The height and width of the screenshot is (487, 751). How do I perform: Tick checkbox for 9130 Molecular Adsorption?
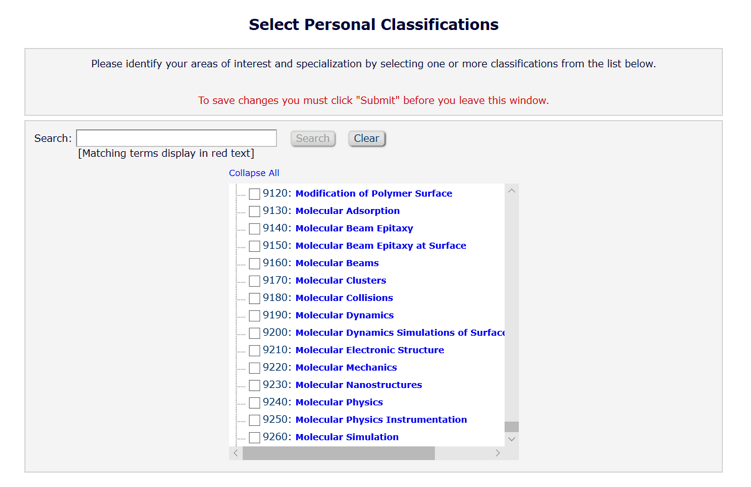(x=254, y=211)
